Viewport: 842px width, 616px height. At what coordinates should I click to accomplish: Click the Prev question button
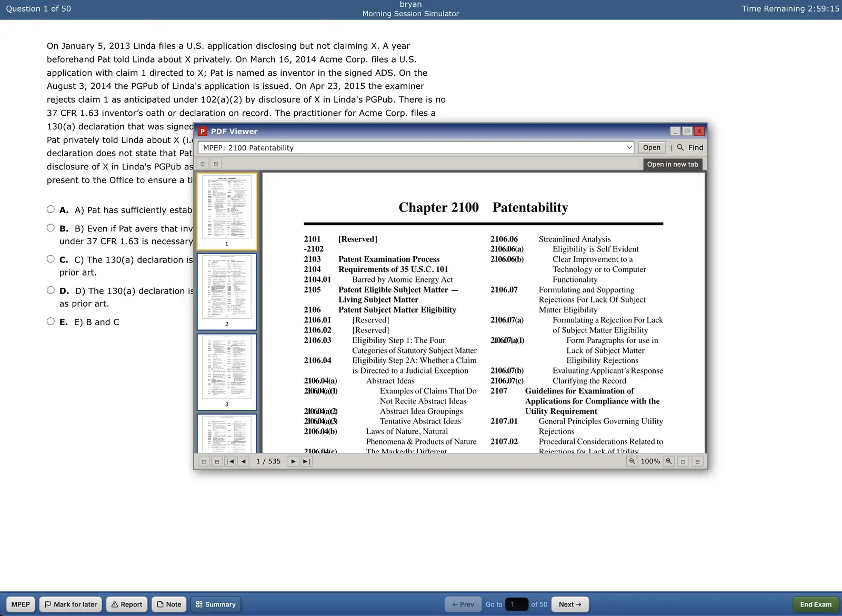point(463,604)
